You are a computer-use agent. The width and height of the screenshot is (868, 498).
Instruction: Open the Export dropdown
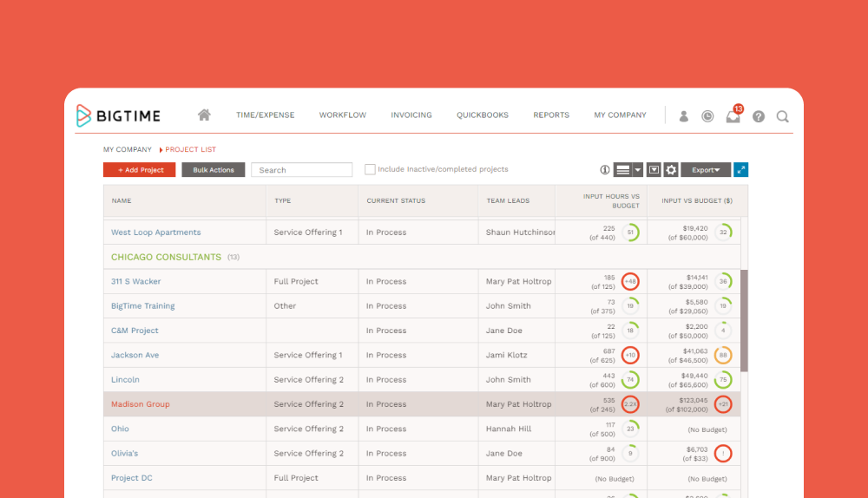point(706,170)
